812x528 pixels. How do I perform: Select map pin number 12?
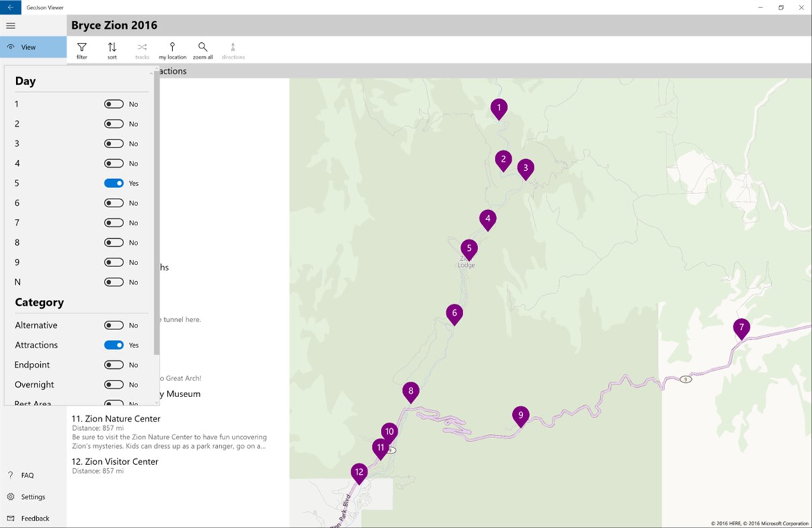[x=359, y=473]
